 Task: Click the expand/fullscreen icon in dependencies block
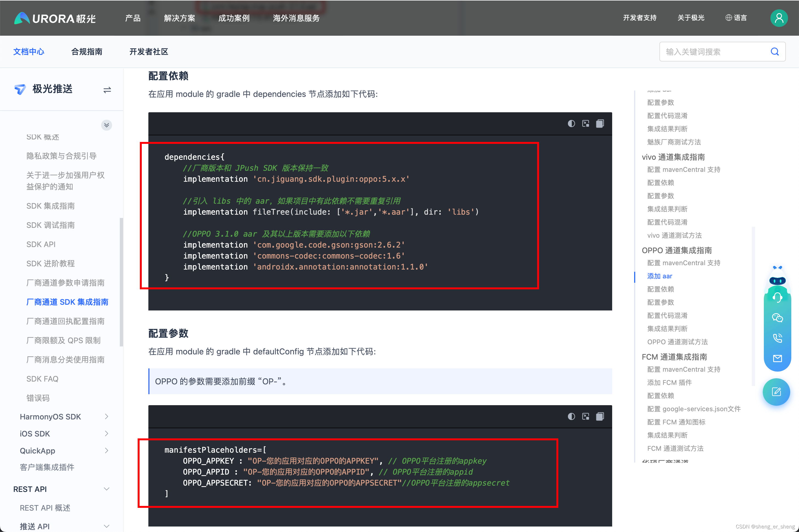584,123
